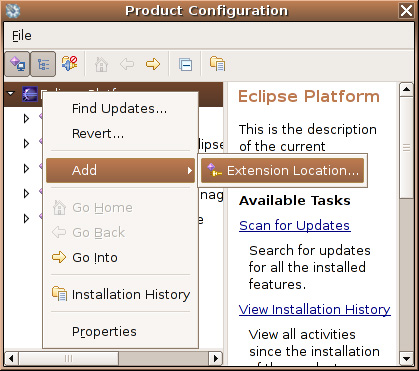Choose Find Updates... from context menu
The width and height of the screenshot is (419, 371).
coord(120,109)
